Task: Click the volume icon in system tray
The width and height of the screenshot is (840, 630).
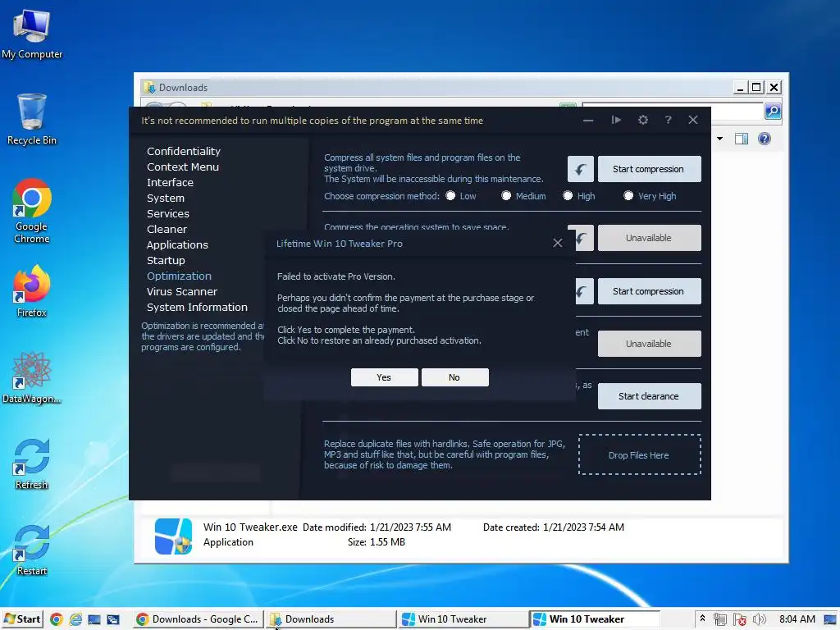Action: 759,619
